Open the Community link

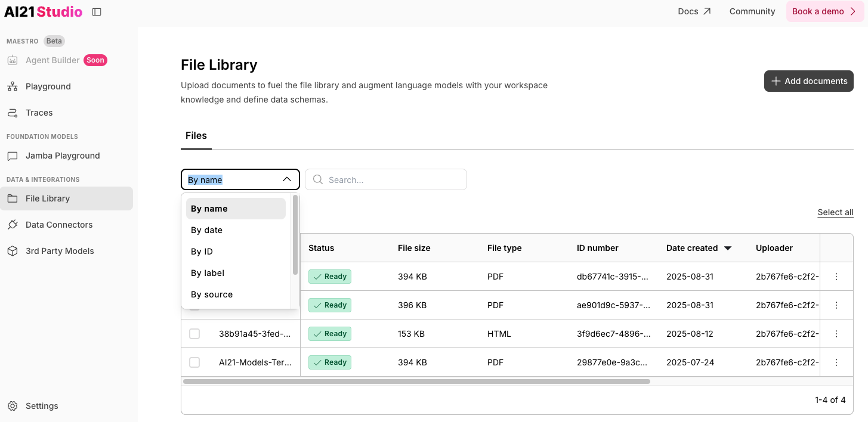(x=752, y=11)
